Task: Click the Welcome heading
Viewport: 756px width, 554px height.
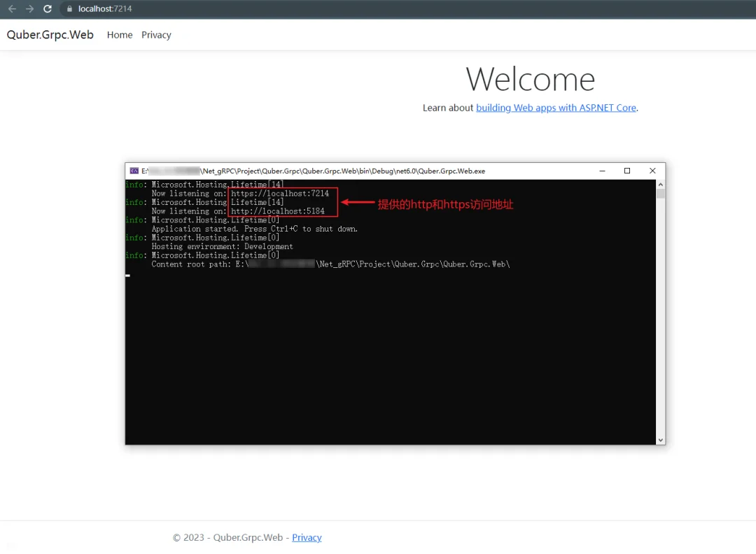Action: pos(531,79)
